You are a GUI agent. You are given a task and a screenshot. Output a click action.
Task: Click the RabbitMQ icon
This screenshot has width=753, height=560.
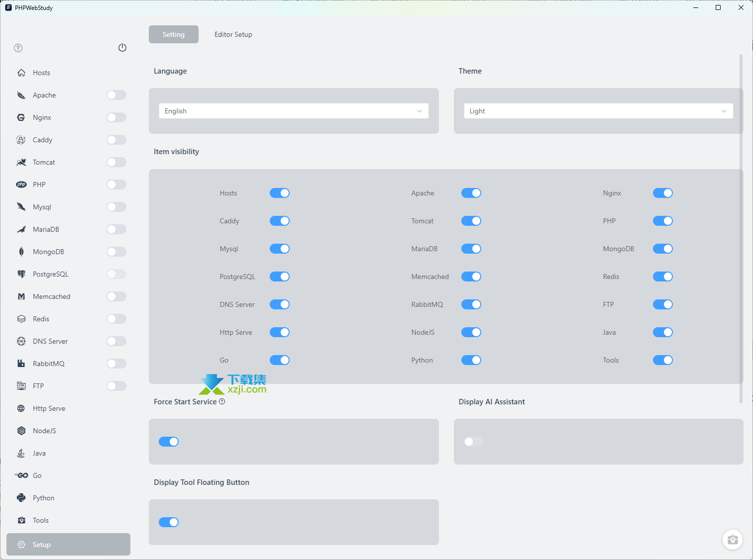click(21, 364)
